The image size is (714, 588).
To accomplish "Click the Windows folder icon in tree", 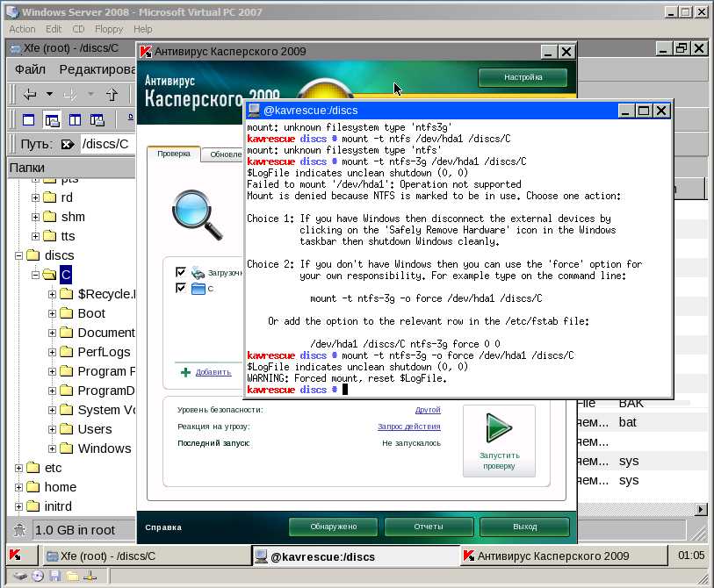I will [67, 448].
